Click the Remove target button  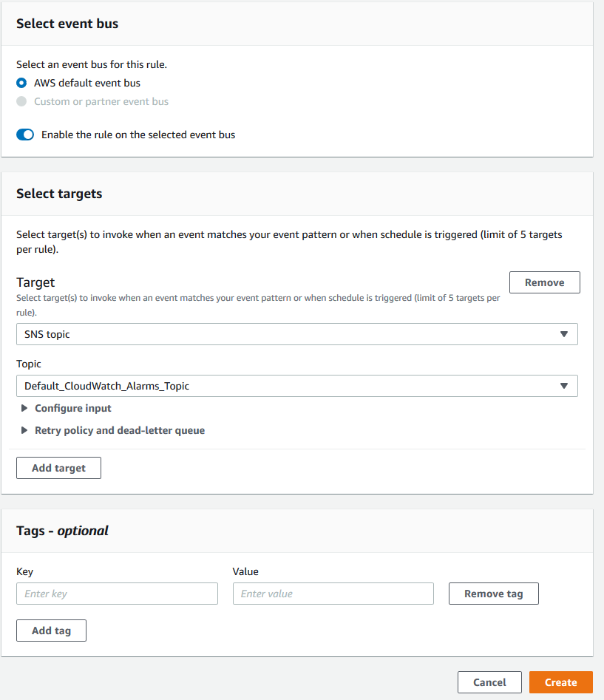[x=544, y=282]
